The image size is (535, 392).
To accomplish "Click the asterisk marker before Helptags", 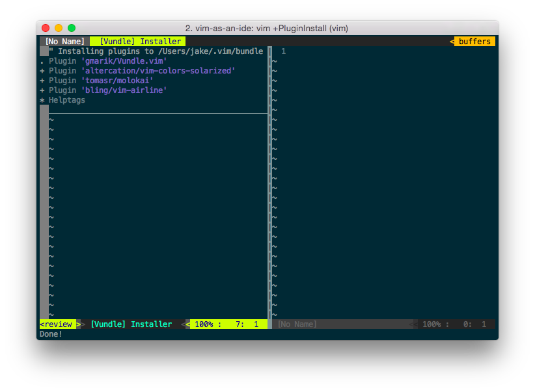I will point(42,100).
